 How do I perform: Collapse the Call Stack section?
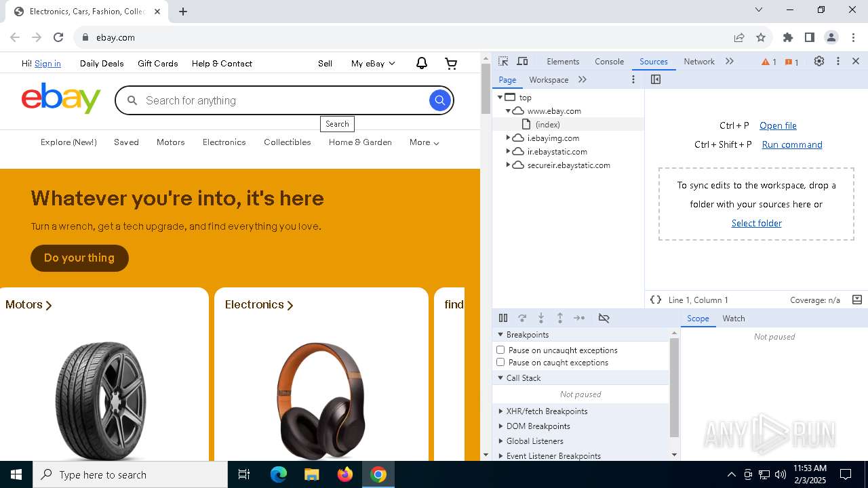point(500,378)
